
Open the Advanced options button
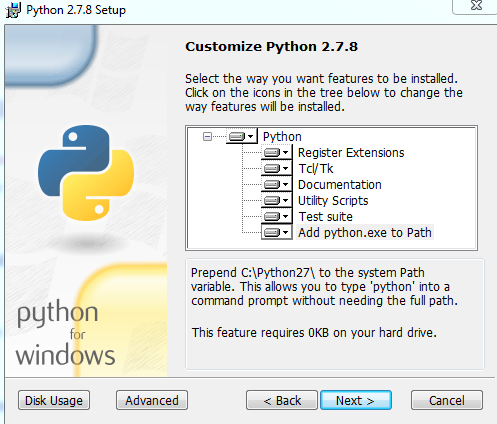152,400
